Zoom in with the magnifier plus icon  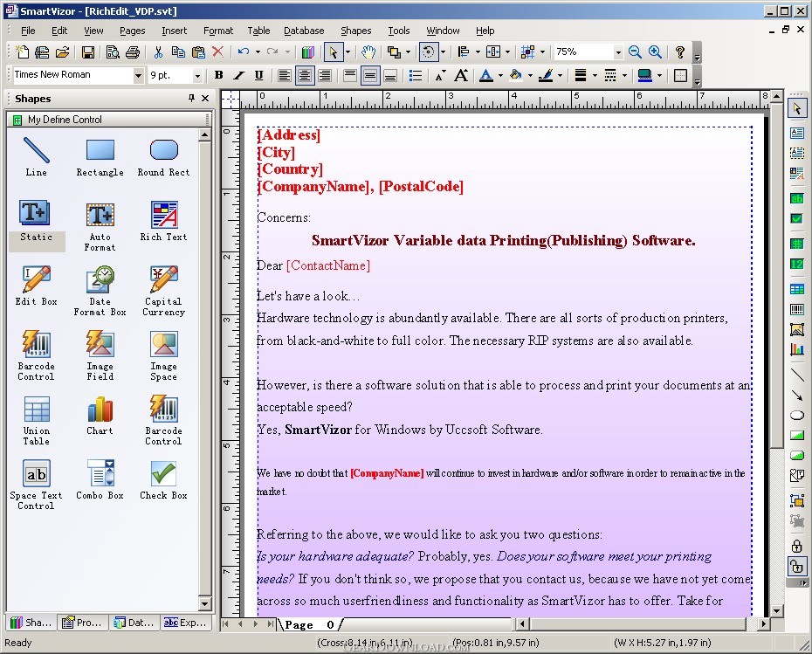[x=655, y=52]
